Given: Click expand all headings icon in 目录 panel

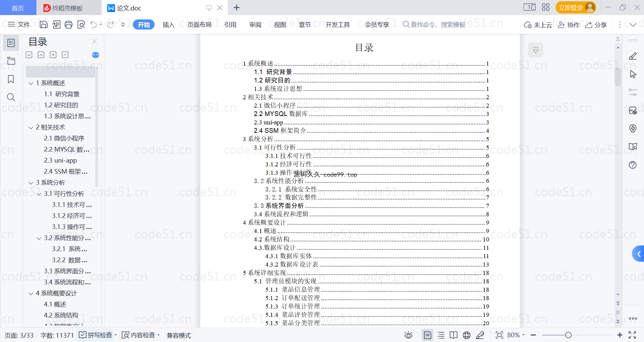Looking at the screenshot, I should (x=29, y=55).
